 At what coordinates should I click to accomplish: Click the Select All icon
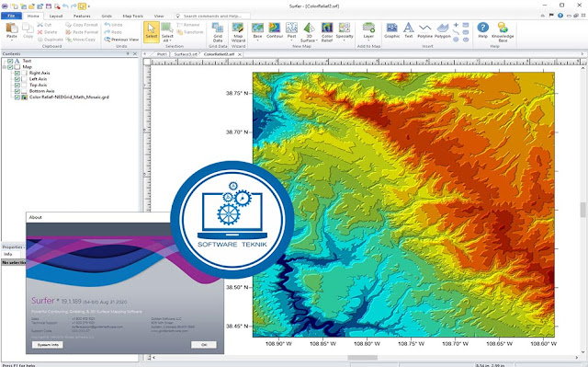pos(167,28)
